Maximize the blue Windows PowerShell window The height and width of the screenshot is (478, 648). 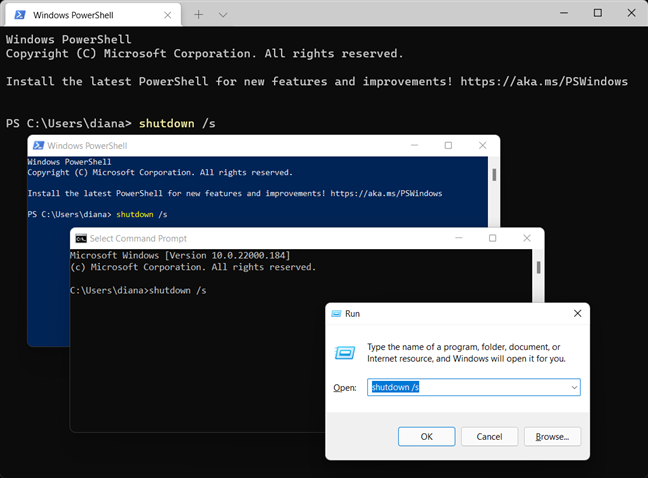coord(448,145)
